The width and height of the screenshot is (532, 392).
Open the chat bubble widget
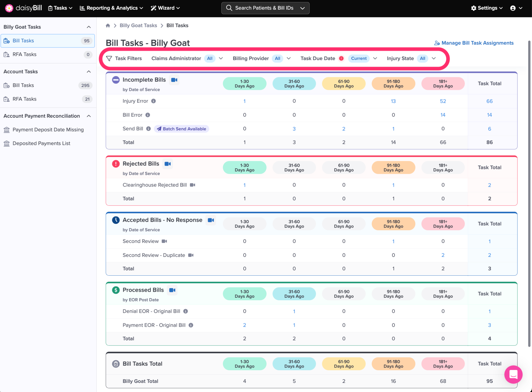(x=513, y=374)
